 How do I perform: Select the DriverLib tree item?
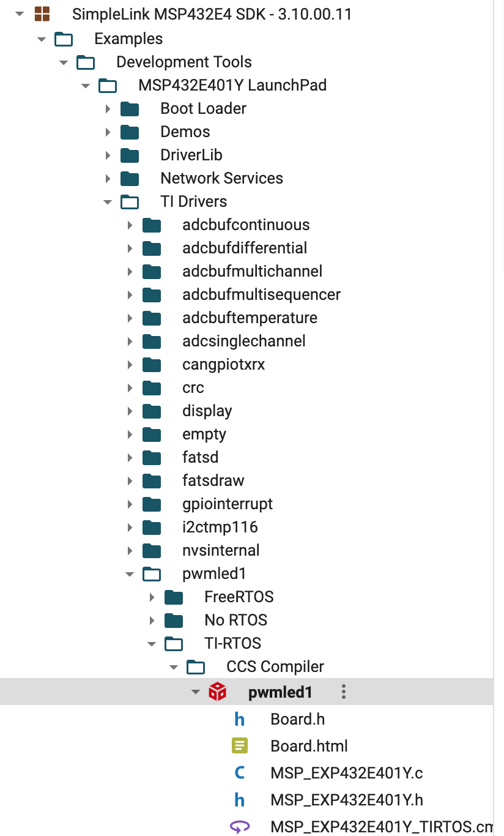191,155
